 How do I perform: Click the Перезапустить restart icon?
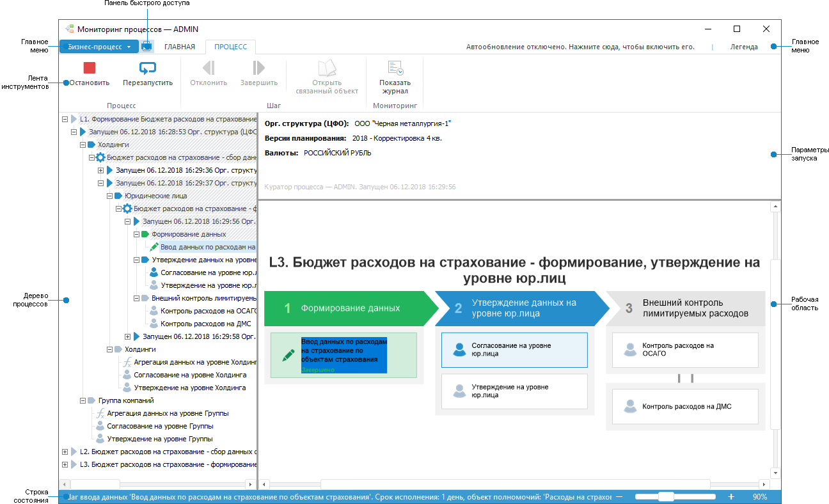[x=148, y=67]
